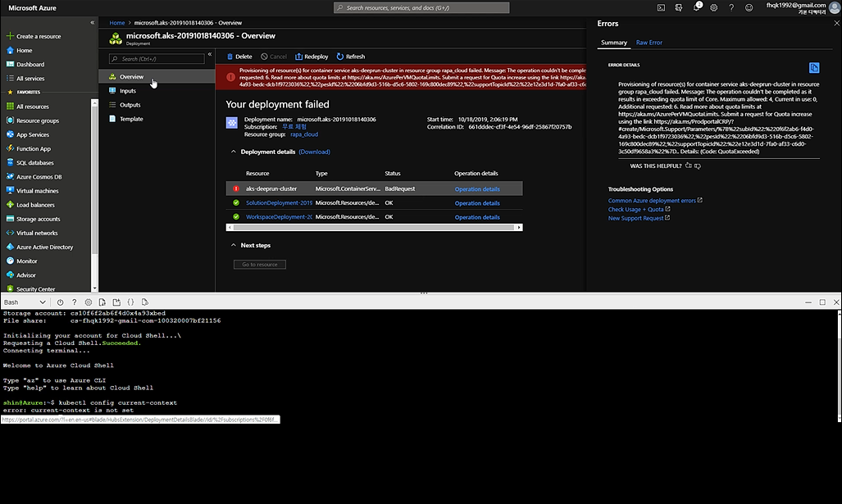Click the Cloud Shell upload/download files icon
The height and width of the screenshot is (504, 842).
point(102,302)
